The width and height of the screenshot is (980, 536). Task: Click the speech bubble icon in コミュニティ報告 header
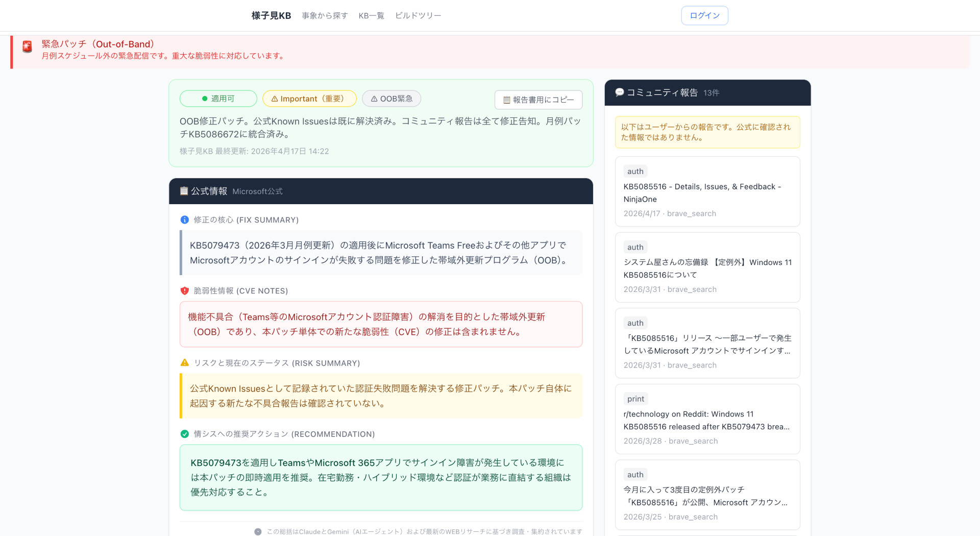tap(620, 92)
